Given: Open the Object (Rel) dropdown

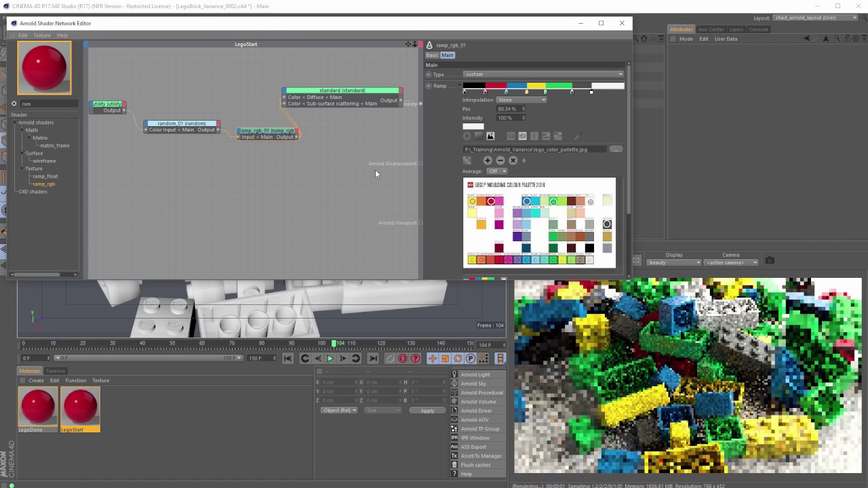Looking at the screenshot, I should [340, 410].
